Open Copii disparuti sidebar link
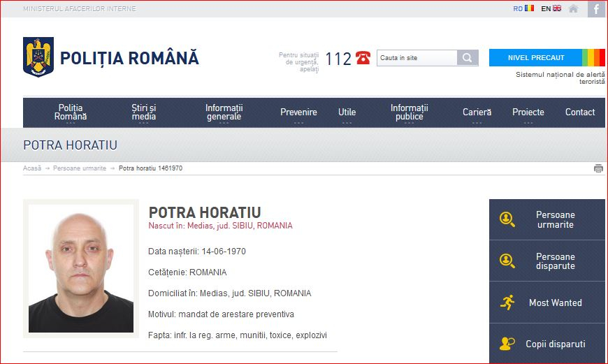Viewport: 608px width, 364px height. pos(547,344)
